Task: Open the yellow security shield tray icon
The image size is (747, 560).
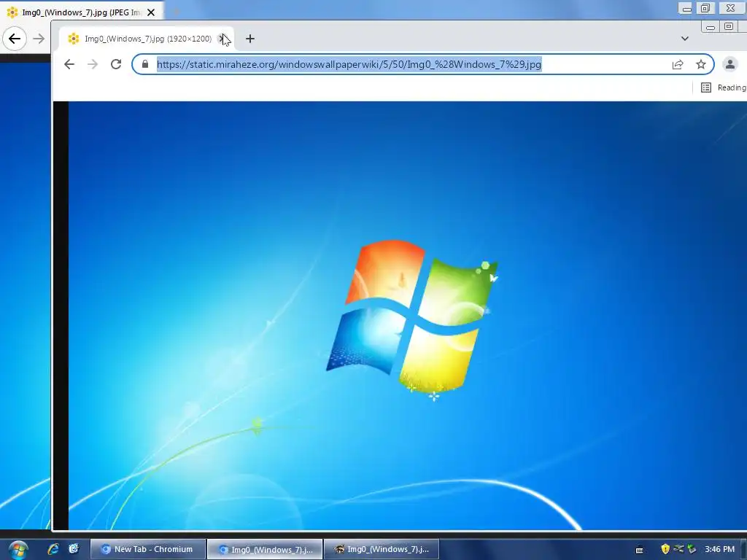Action: (x=665, y=549)
